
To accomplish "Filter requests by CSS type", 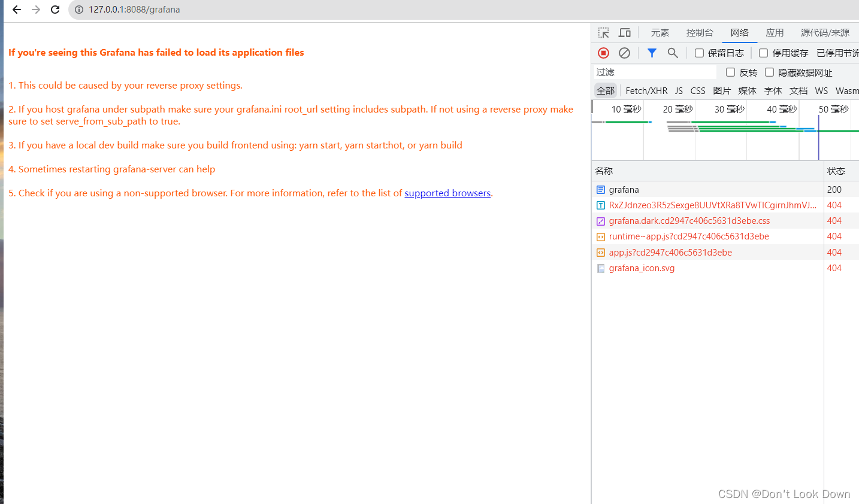I will pyautogui.click(x=698, y=90).
